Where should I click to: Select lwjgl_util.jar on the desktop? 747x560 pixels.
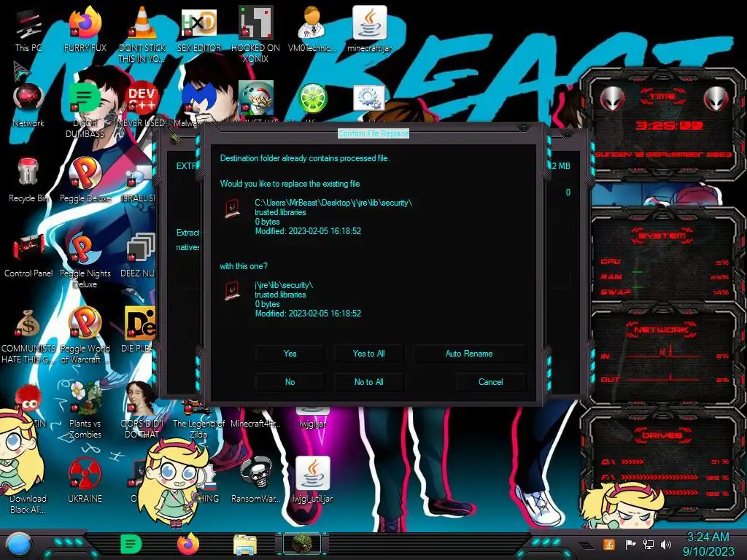(312, 480)
